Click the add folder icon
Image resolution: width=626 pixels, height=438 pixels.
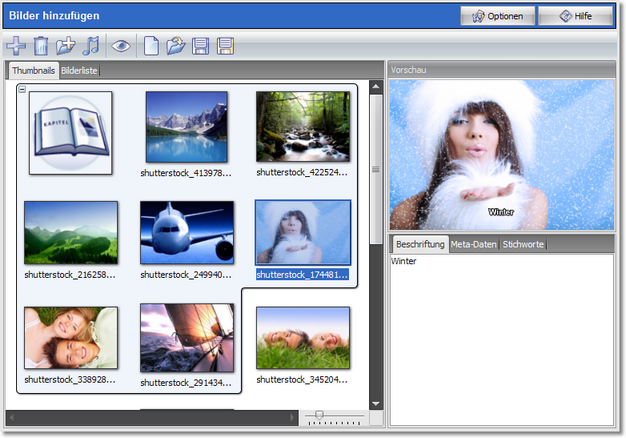[66, 45]
